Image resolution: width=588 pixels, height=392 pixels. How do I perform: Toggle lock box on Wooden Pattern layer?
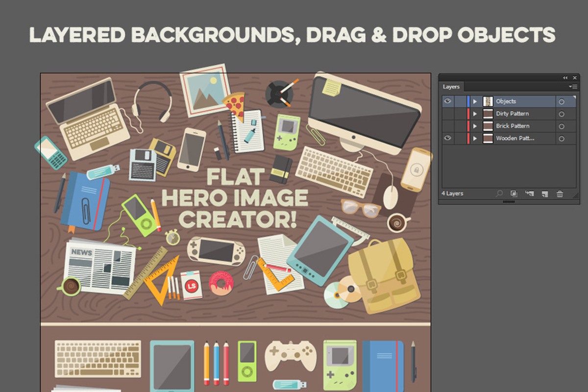(460, 139)
